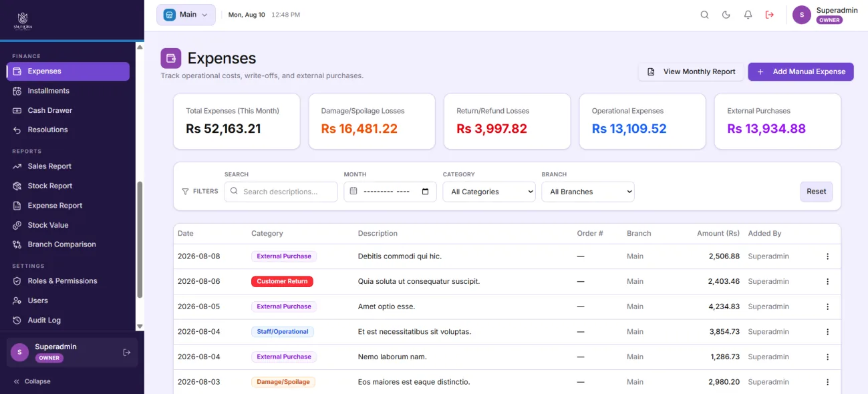
Task: Click the amount 4,234.83 cell
Action: click(x=724, y=307)
